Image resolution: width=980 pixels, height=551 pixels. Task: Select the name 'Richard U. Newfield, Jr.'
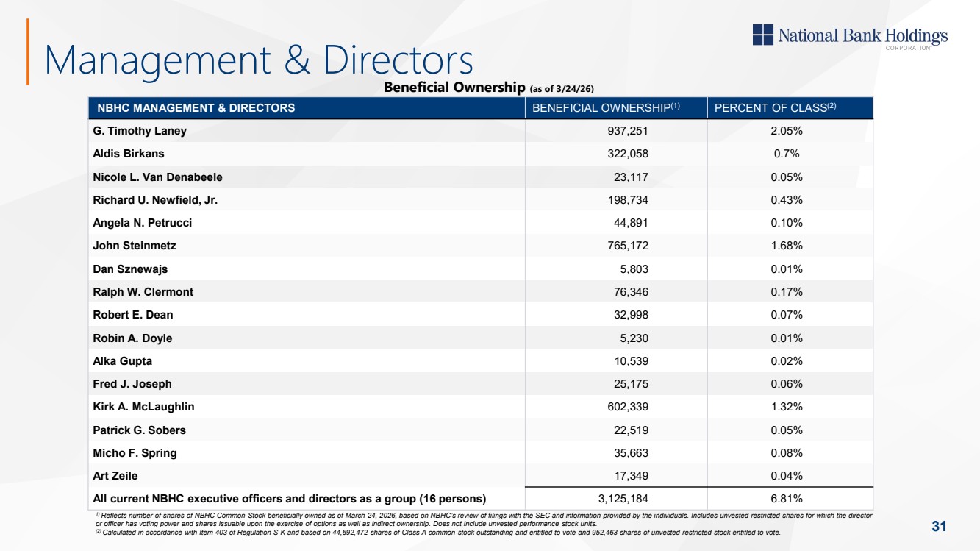(155, 200)
